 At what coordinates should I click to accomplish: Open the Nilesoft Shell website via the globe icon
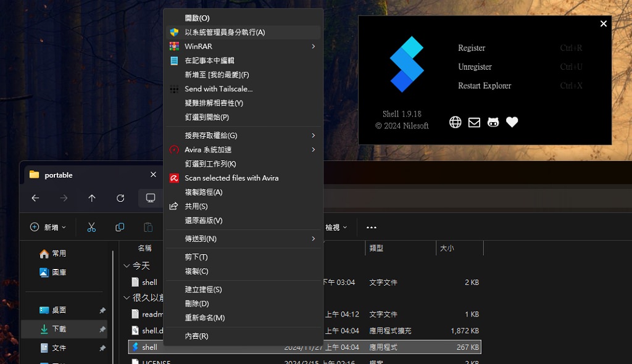tap(455, 122)
